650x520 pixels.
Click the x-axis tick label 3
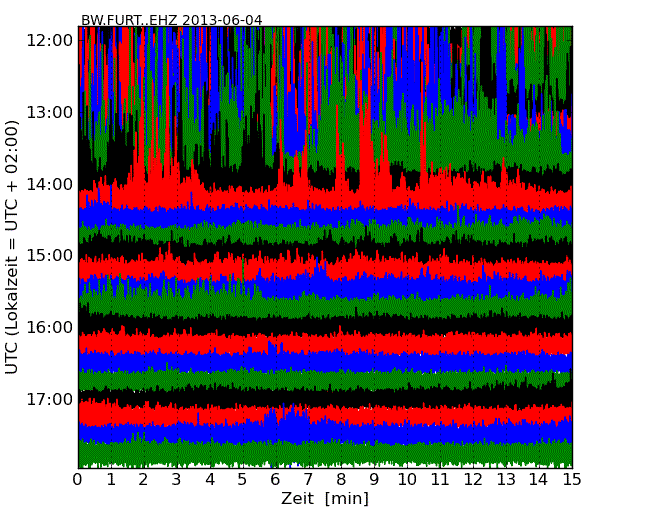click(x=177, y=480)
